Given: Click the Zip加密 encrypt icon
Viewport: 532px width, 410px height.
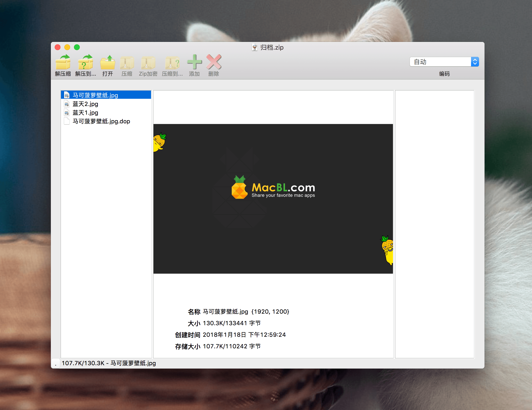Looking at the screenshot, I should pyautogui.click(x=148, y=63).
